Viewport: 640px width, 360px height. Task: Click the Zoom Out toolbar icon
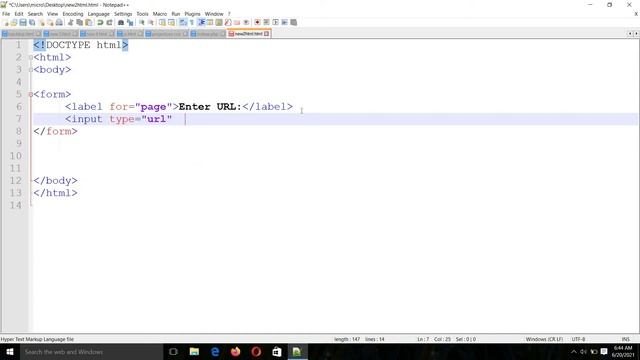point(151,22)
